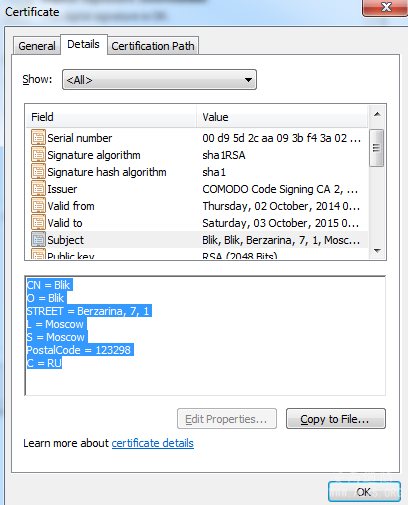
Task: Confirm the dialog with OK
Action: pos(364,492)
